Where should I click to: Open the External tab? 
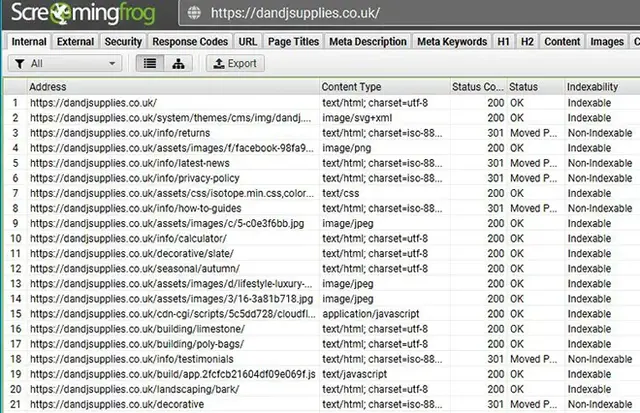pyautogui.click(x=75, y=42)
